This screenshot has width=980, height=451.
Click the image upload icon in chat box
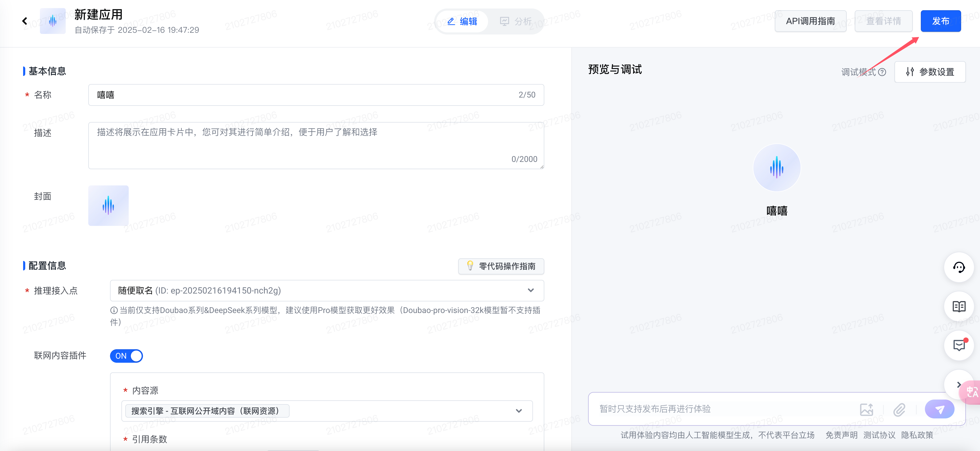866,410
